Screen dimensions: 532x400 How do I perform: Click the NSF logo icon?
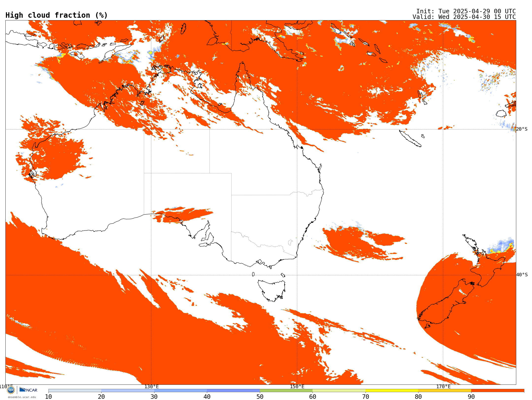coord(11,390)
